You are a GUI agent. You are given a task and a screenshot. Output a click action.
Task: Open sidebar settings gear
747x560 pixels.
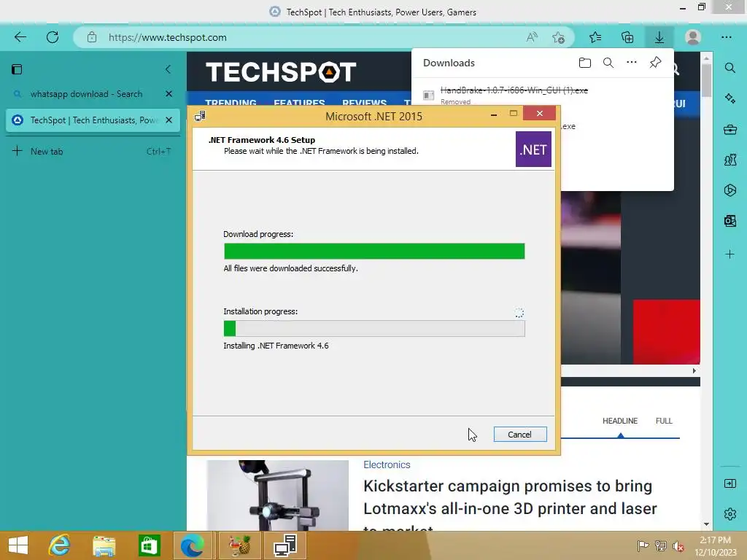(x=729, y=514)
